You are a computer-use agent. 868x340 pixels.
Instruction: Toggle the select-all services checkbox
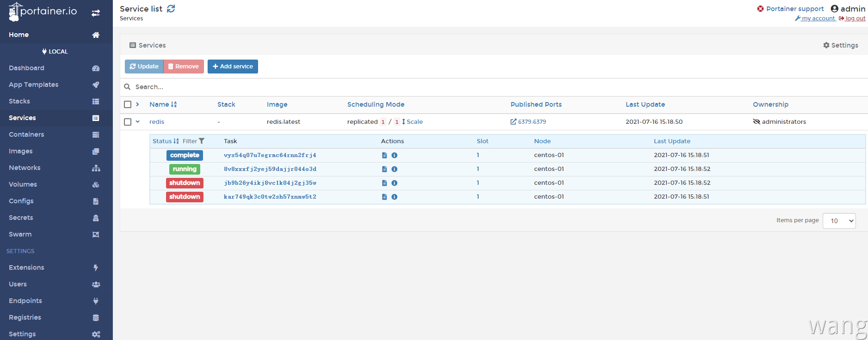[128, 104]
